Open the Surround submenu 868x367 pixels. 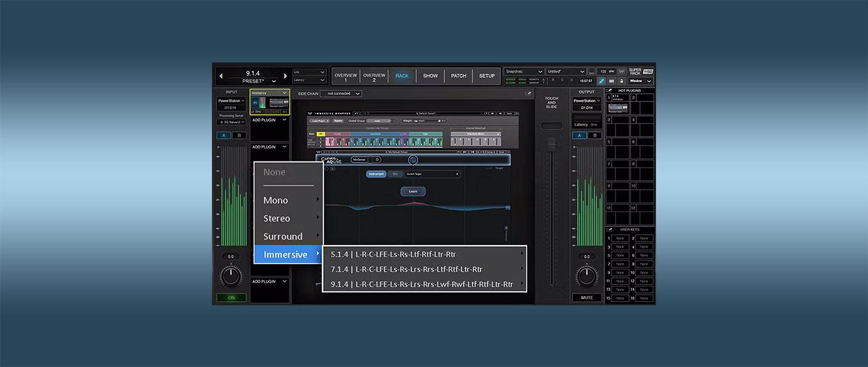tap(288, 237)
